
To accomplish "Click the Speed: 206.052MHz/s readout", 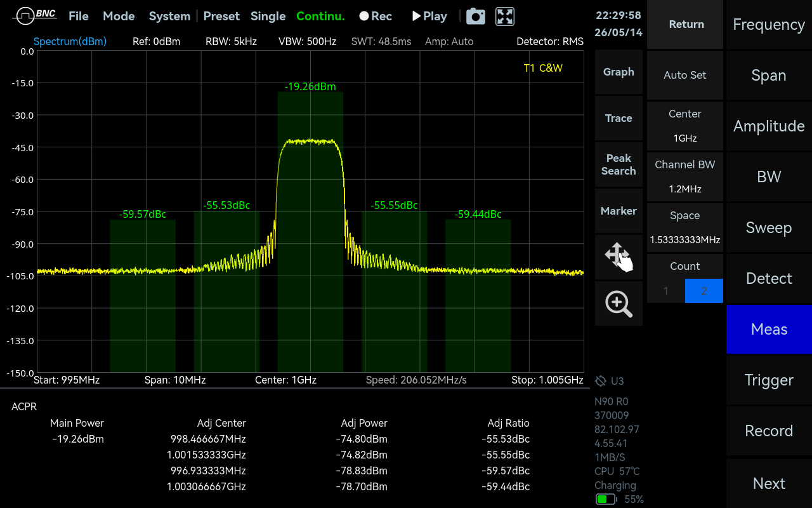I will (416, 380).
